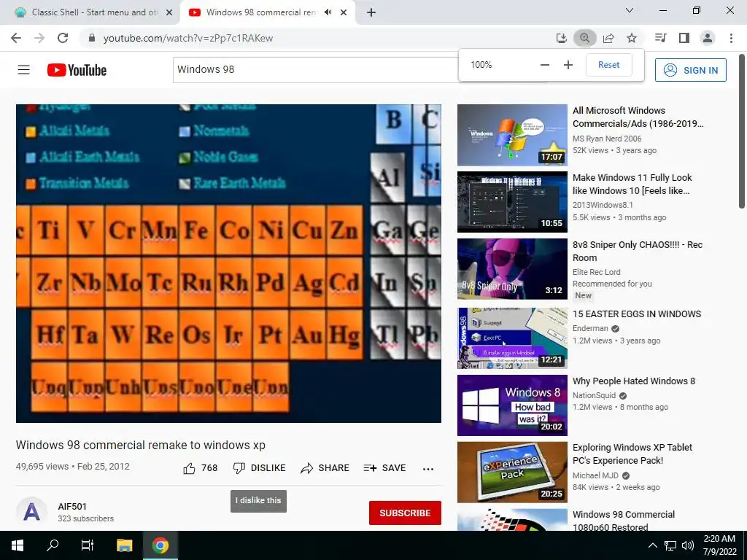
Task: Click the lock icon in address bar
Action: (x=92, y=38)
